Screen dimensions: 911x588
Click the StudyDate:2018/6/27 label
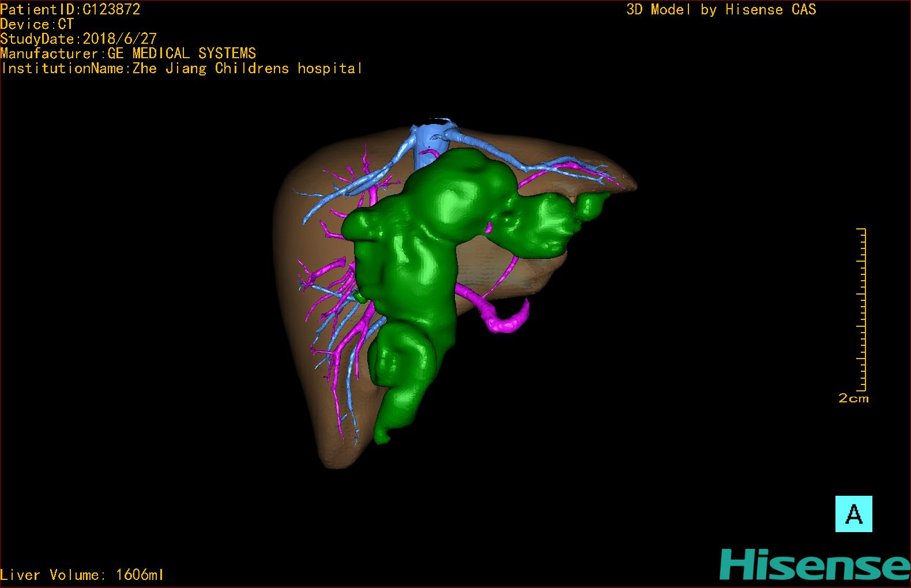coord(78,39)
